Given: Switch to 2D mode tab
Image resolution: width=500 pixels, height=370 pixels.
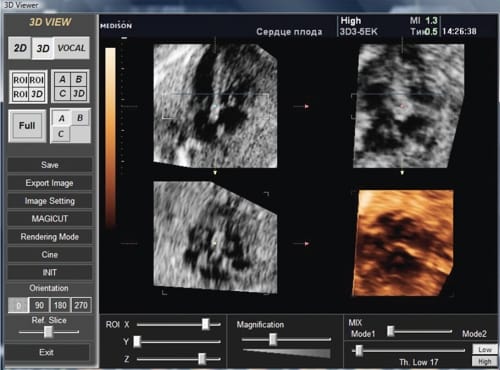Looking at the screenshot, I should (20, 48).
